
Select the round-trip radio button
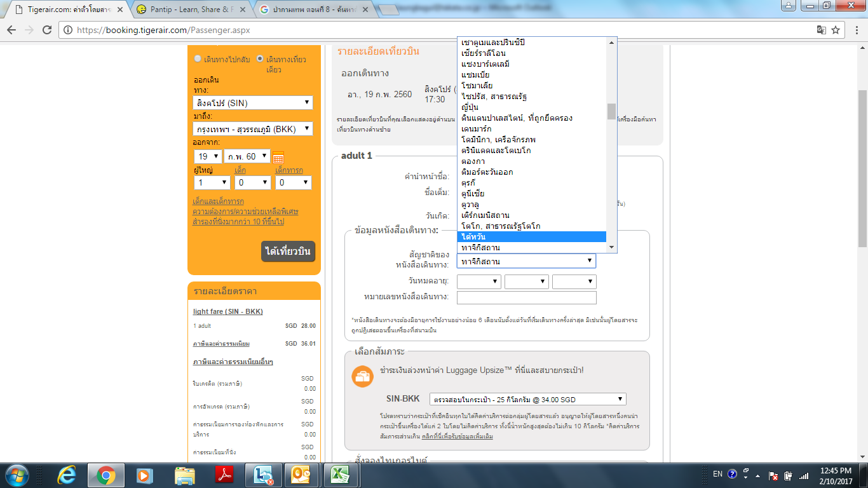click(198, 58)
